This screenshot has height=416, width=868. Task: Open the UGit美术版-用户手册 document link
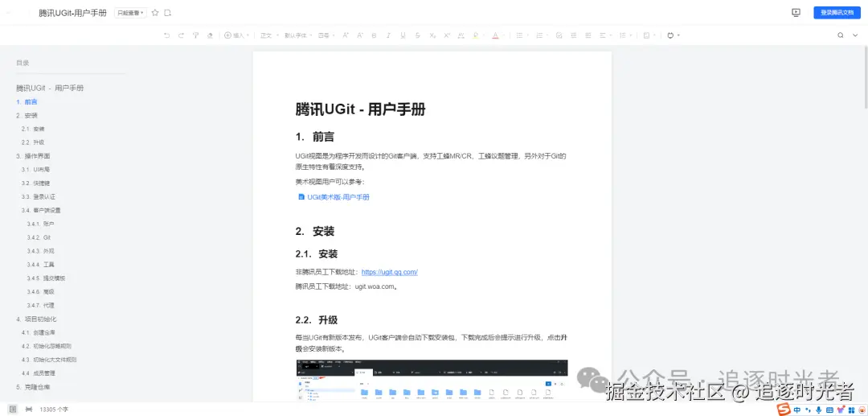pyautogui.click(x=334, y=197)
